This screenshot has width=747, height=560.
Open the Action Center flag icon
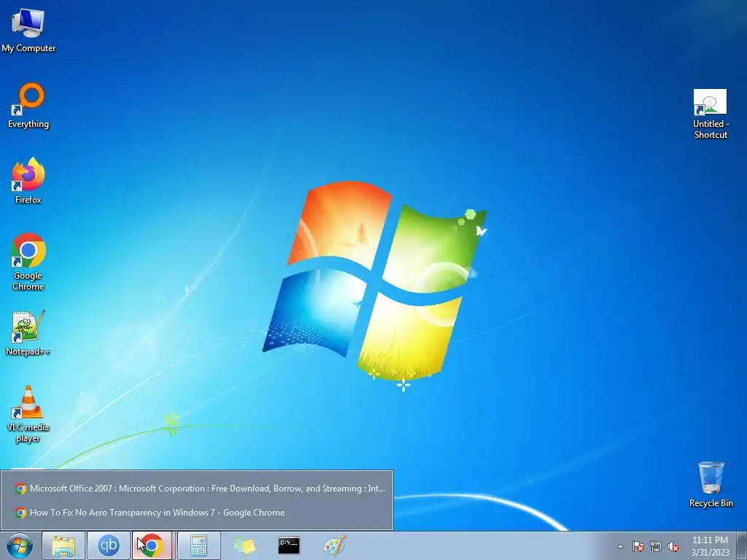pyautogui.click(x=638, y=546)
